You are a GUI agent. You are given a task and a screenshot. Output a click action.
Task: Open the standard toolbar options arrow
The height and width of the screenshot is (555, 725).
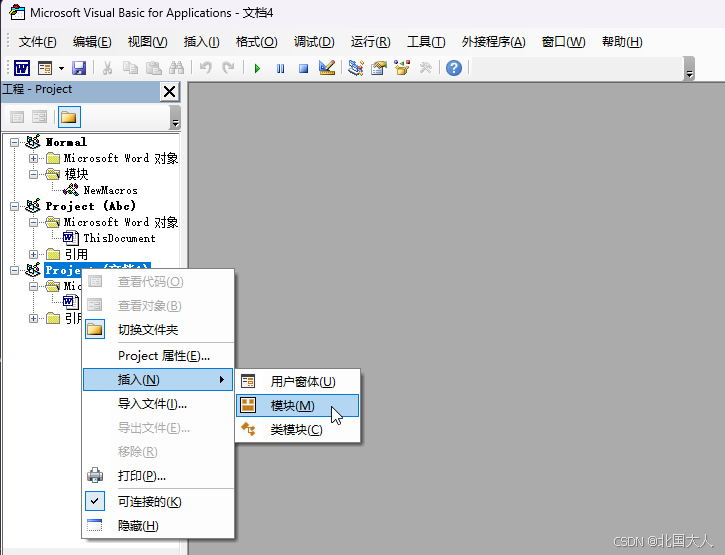689,69
